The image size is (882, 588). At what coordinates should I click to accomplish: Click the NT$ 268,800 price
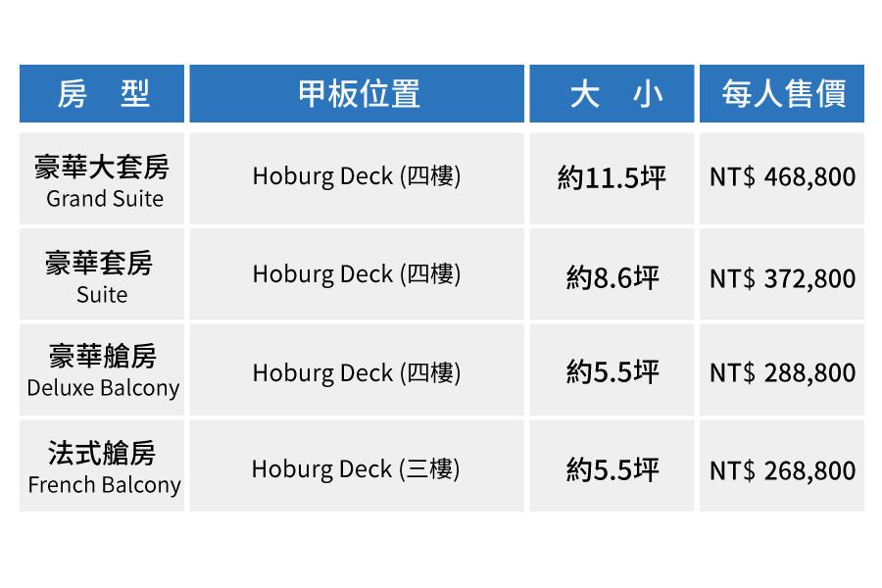click(x=782, y=470)
